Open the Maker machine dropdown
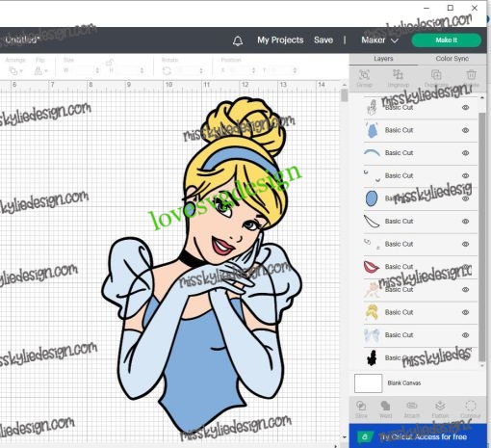This screenshot has height=448, width=491. pos(379,40)
